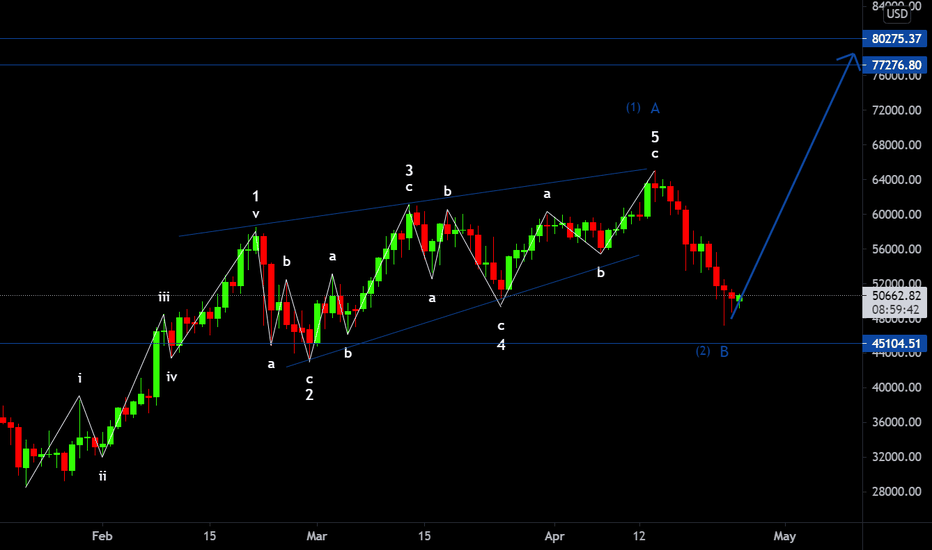This screenshot has width=932, height=550.
Task: Select the white wave 1 label
Action: [256, 196]
